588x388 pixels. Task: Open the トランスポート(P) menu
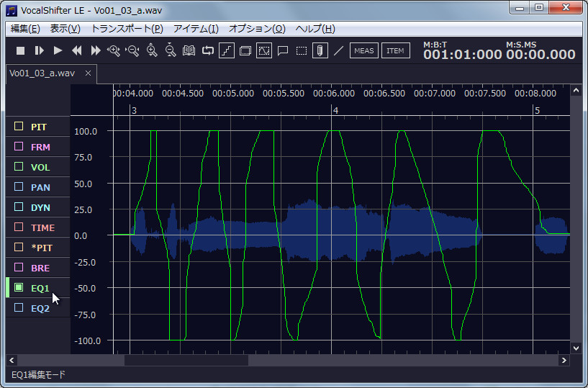click(x=127, y=29)
